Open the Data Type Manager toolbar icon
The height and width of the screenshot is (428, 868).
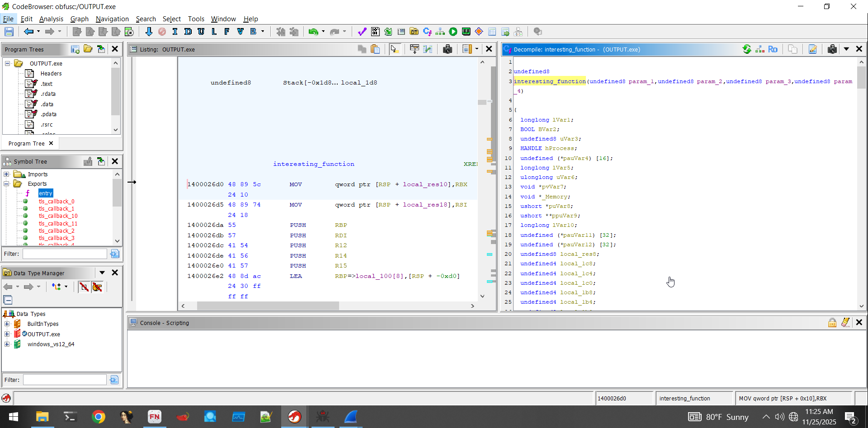point(414,32)
